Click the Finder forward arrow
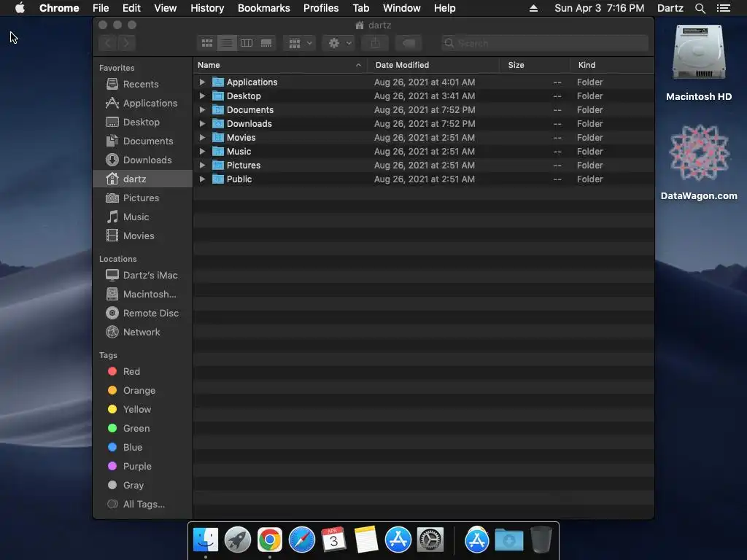The width and height of the screenshot is (747, 560). click(x=126, y=43)
